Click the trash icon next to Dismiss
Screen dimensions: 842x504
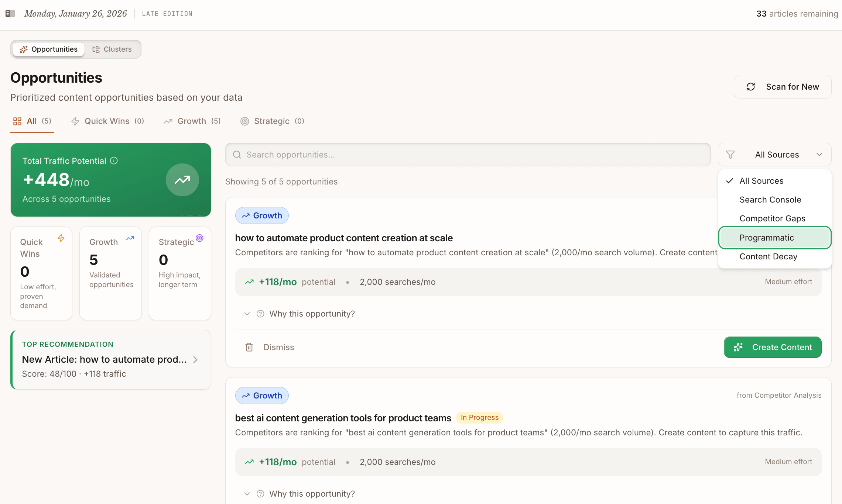[x=249, y=347]
